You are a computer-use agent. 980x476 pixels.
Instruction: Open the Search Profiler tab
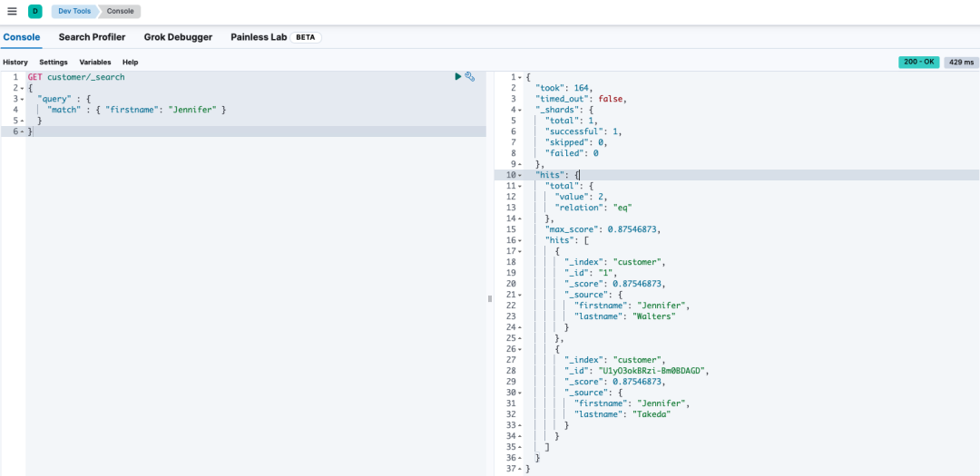click(92, 37)
